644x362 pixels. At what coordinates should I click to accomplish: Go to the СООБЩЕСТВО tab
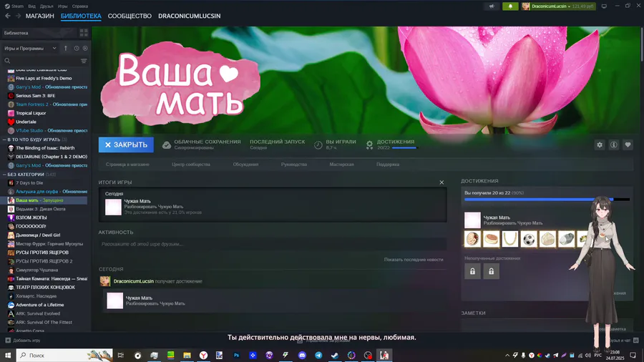click(x=130, y=16)
